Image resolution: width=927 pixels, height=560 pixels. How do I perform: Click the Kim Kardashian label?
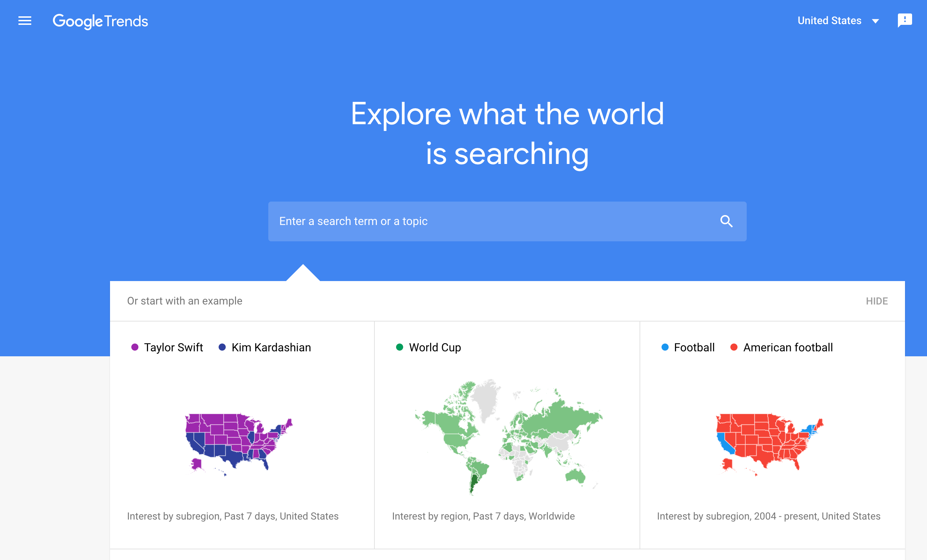[271, 347]
